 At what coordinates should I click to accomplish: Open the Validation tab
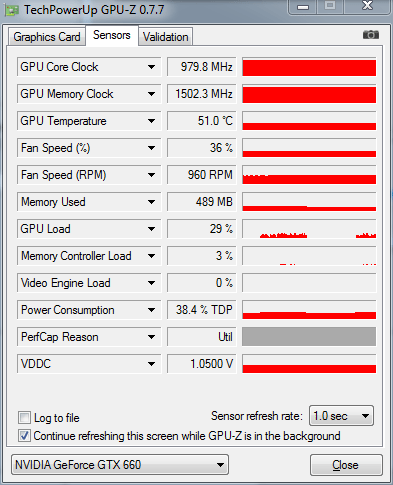(166, 37)
